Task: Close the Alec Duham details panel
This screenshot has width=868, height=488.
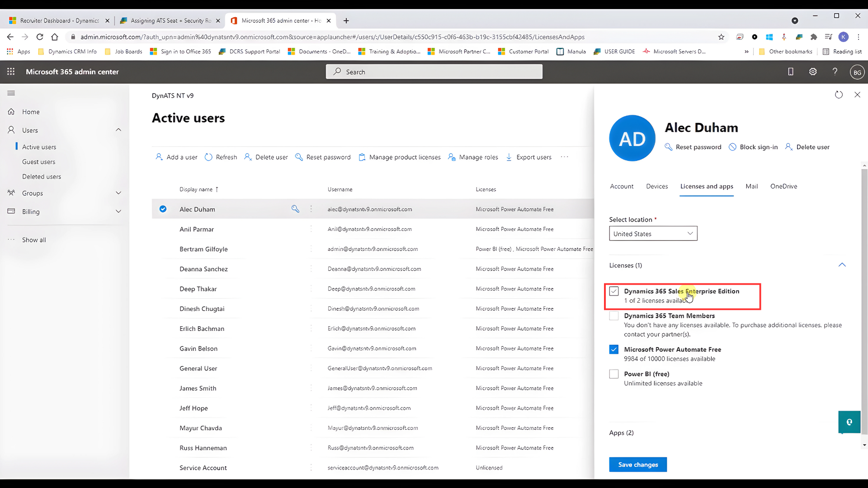Action: coord(857,94)
